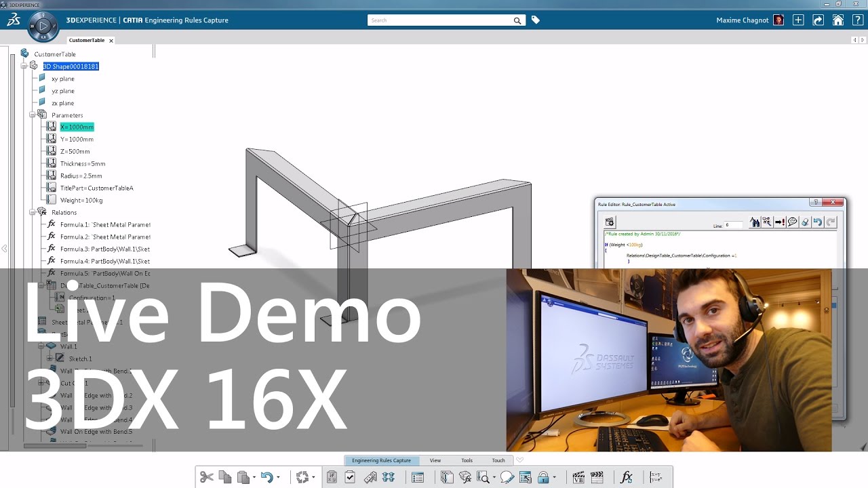
Task: Switch to the Engineering Rules Capture tab
Action: (381, 460)
